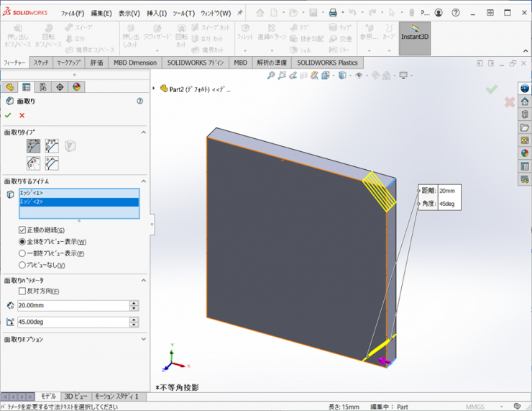Select the 一部をプレビュー表示 radio button
The image size is (532, 411).
(22, 253)
